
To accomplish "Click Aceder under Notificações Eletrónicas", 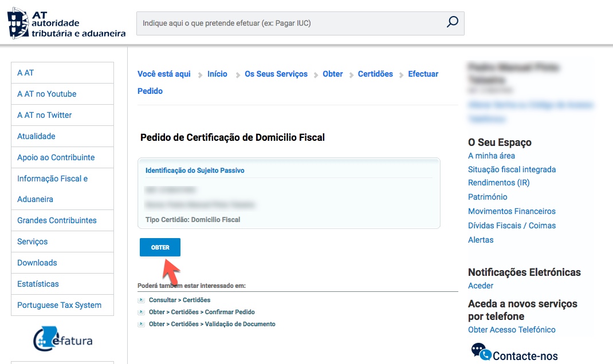I will (x=480, y=286).
